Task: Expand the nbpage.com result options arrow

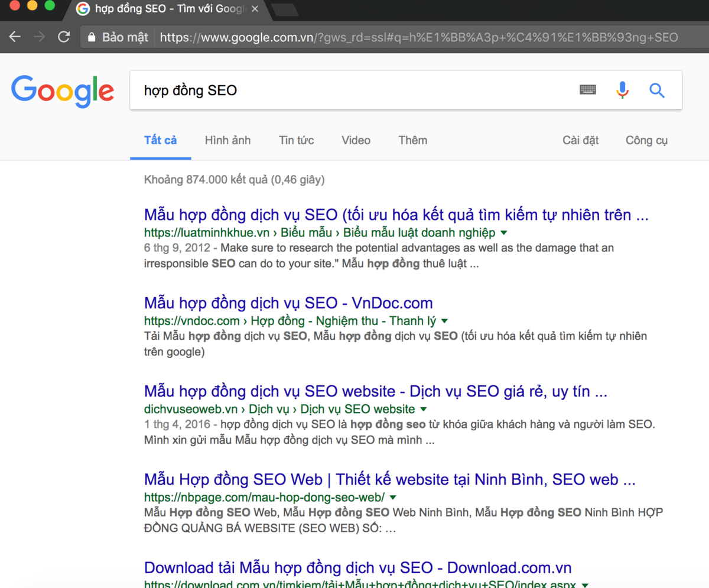Action: pyautogui.click(x=393, y=497)
